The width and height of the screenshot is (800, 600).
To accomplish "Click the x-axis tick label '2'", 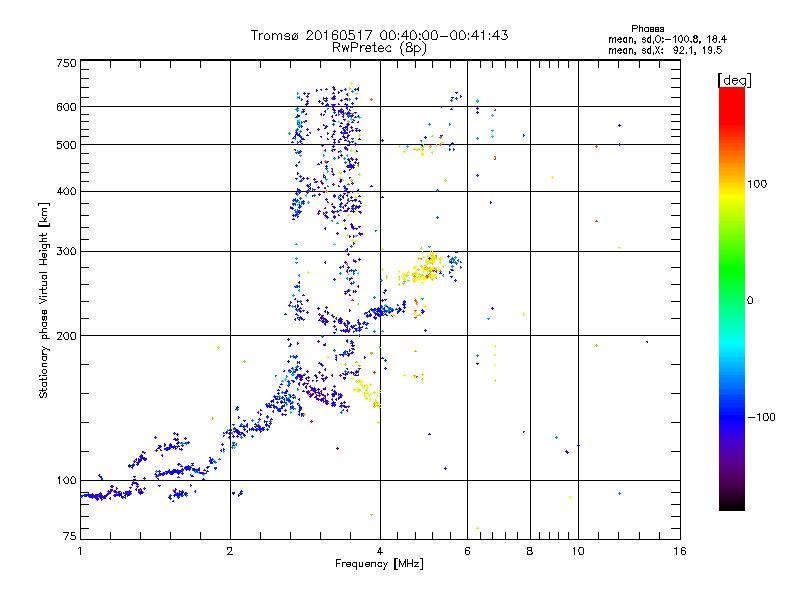I will click(x=230, y=551).
